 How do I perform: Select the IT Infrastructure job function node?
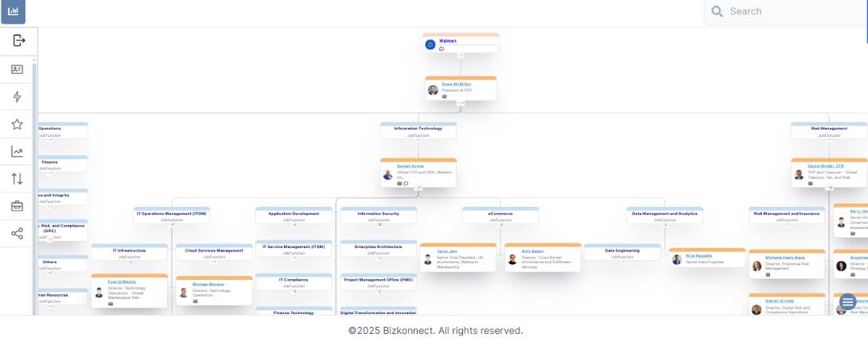(130, 253)
